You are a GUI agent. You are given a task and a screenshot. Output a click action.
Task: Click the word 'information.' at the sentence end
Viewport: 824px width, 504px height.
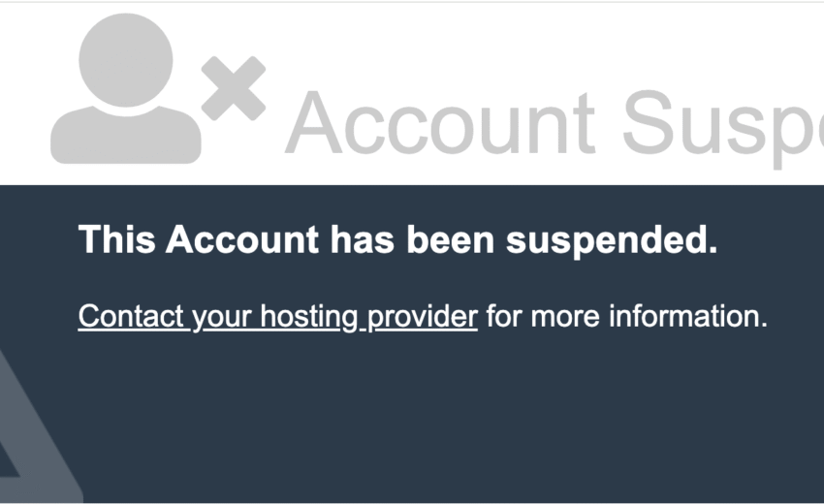(x=688, y=316)
